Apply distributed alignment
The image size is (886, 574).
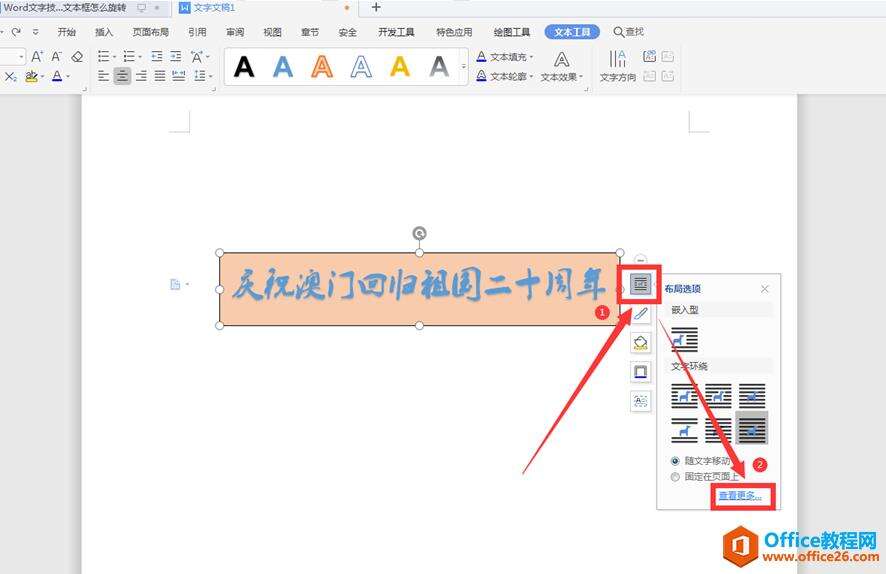coord(179,76)
